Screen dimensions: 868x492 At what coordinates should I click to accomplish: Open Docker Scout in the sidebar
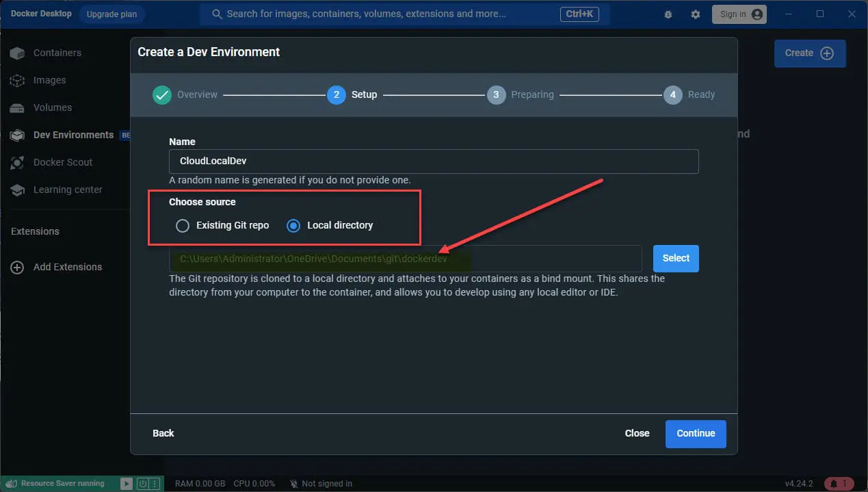[x=62, y=162]
